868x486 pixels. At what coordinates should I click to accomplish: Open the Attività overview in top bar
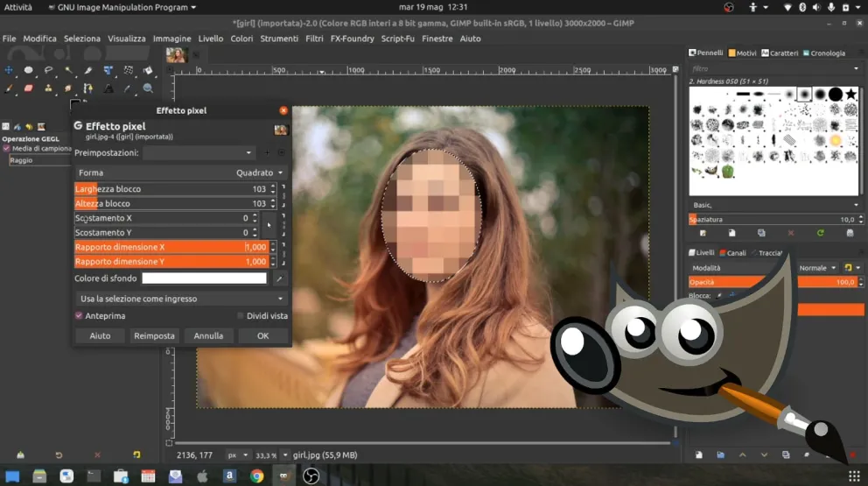[x=18, y=7]
